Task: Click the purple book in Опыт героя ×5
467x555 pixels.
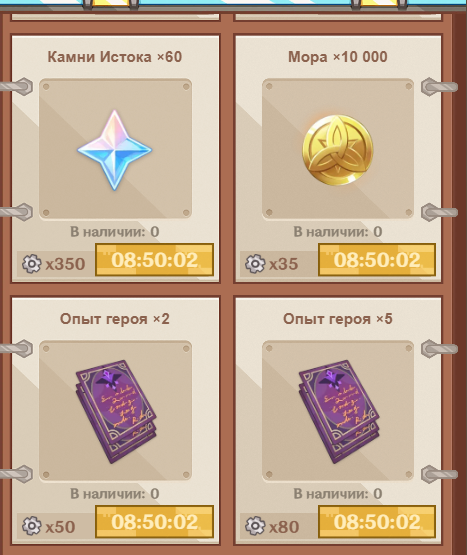Action: pos(339,411)
